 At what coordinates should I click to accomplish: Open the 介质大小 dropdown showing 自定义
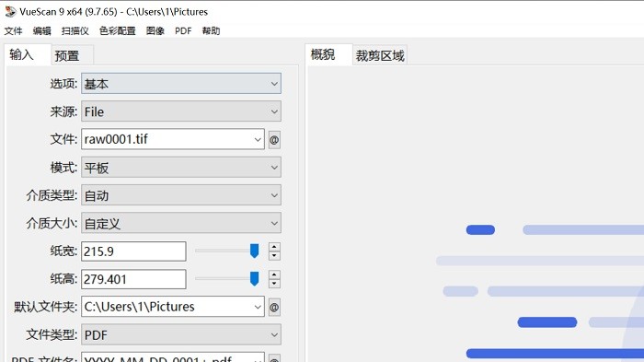181,223
